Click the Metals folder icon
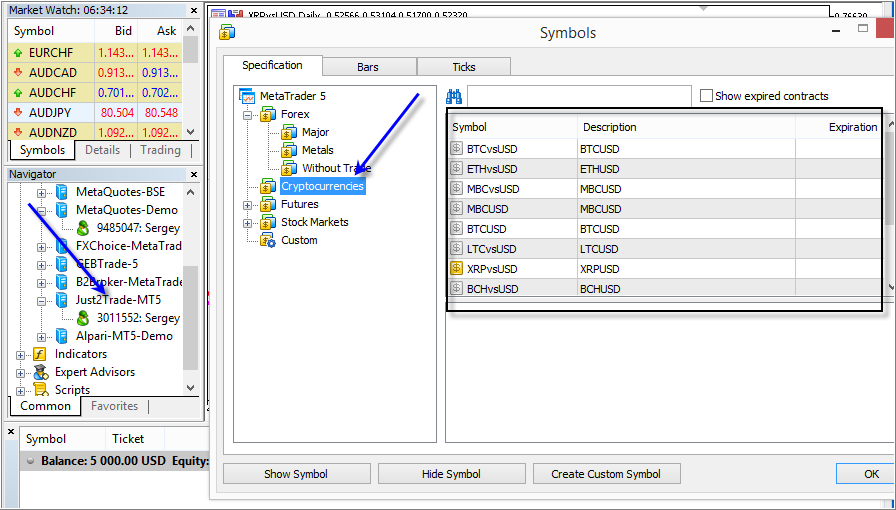 click(x=289, y=150)
